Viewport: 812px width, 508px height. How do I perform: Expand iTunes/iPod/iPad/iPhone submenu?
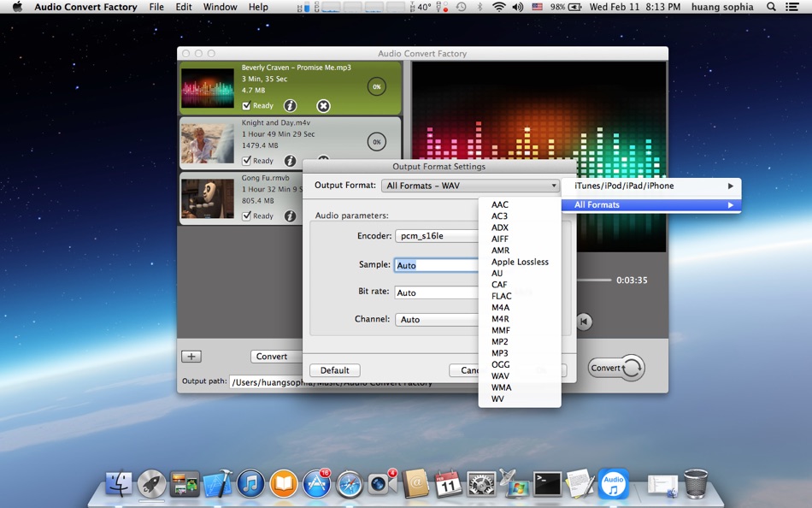coord(651,186)
